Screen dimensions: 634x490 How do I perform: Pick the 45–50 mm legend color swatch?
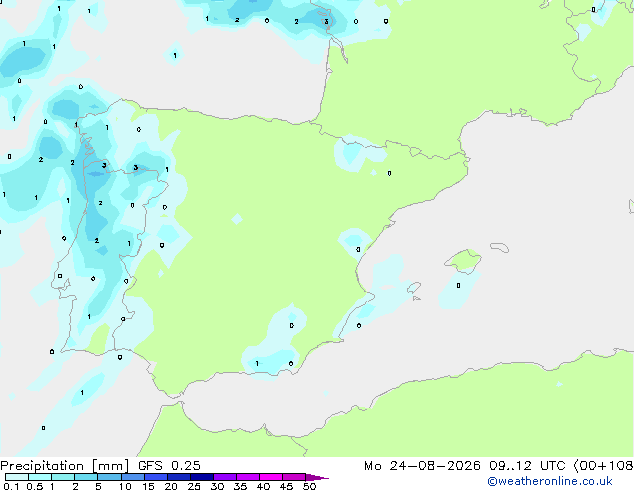click(x=294, y=477)
